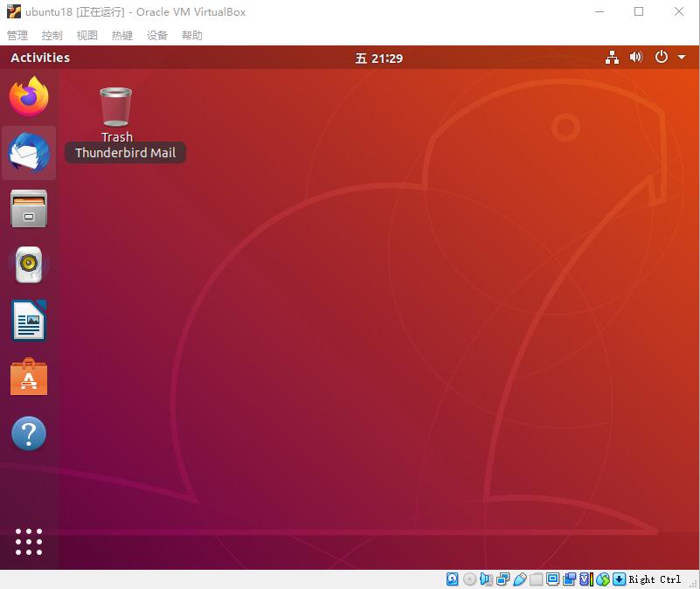
Task: Launch Firefox from the Ubuntu dock
Action: 29,96
